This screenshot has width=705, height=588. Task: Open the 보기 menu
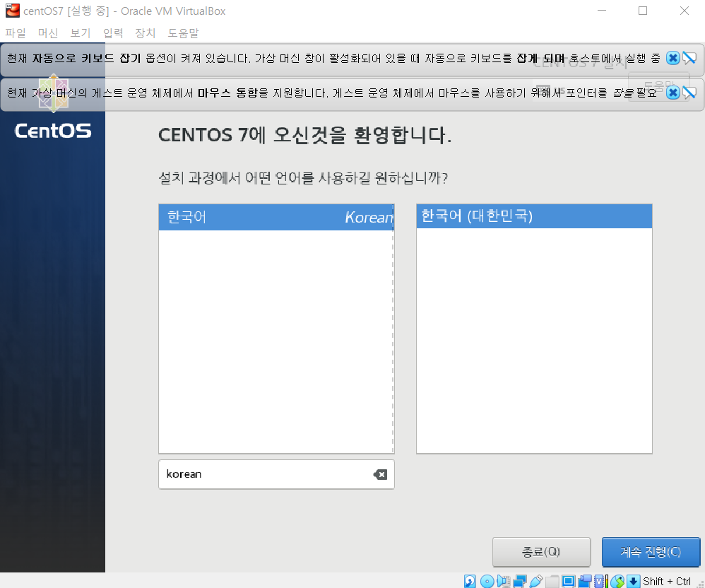[x=81, y=33]
